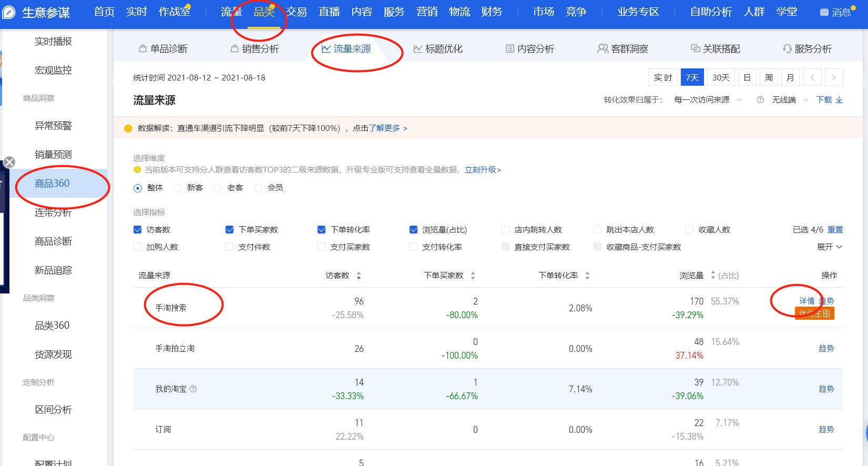Open the 作战室 top menu
This screenshot has height=466, width=868.
(175, 12)
